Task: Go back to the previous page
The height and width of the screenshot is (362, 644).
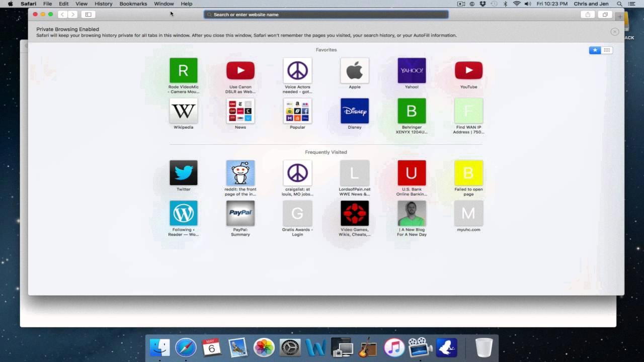Action: pos(62,15)
